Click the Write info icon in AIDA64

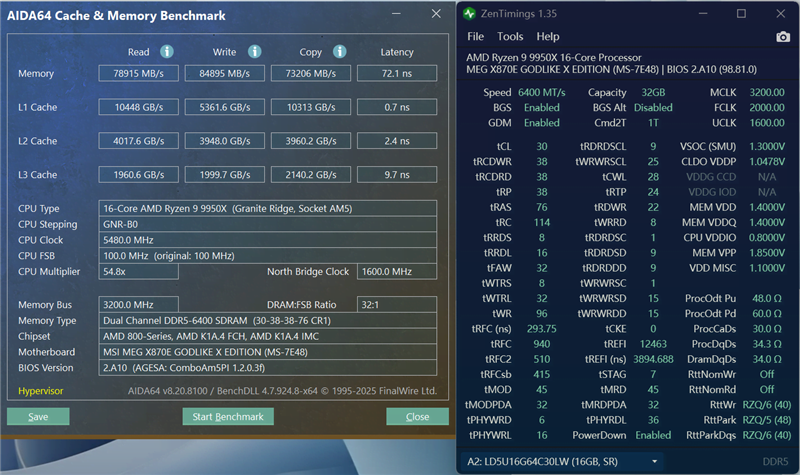coord(255,52)
